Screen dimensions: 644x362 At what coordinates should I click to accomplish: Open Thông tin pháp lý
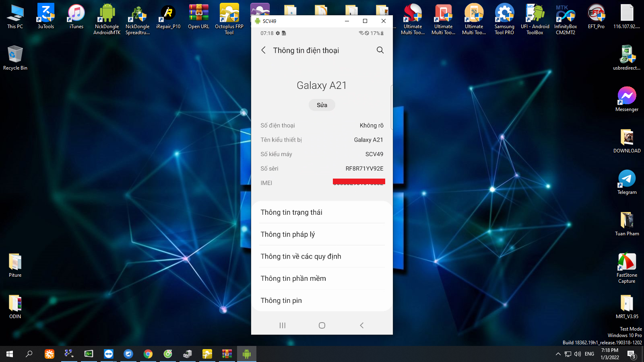pyautogui.click(x=322, y=234)
